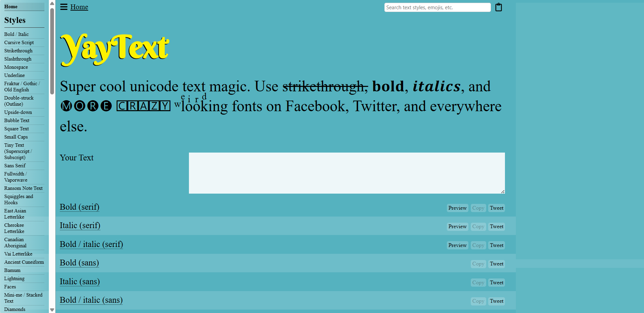This screenshot has width=644, height=313.
Task: Tweet the Bold / italic (serif) text
Action: point(497,245)
